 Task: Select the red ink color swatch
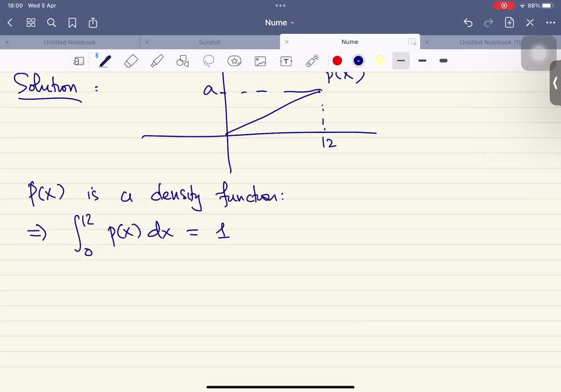[337, 60]
